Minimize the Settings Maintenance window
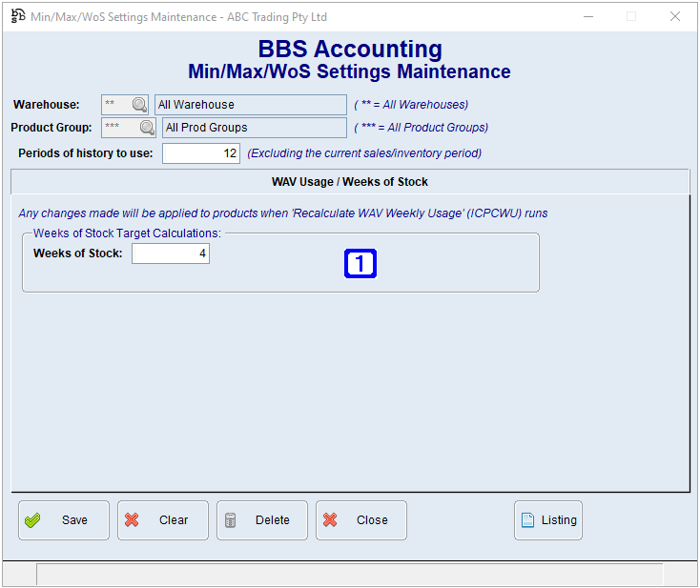The image size is (700, 588). tap(587, 16)
